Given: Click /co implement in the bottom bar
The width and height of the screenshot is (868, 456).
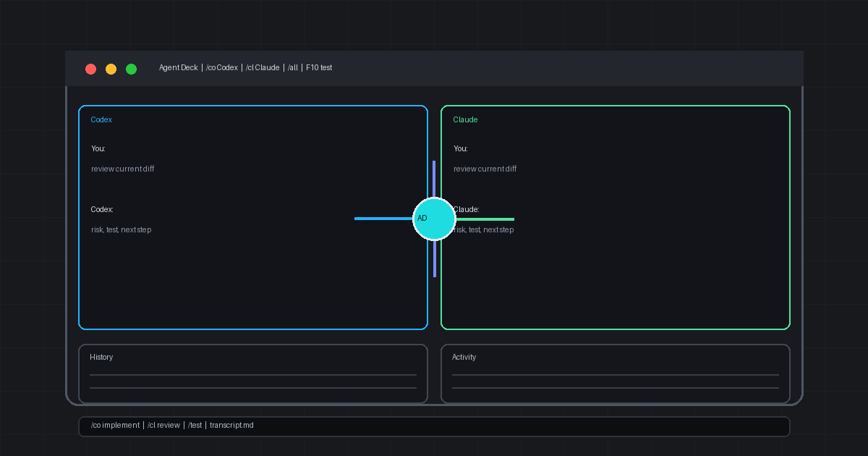Looking at the screenshot, I should pyautogui.click(x=116, y=426).
